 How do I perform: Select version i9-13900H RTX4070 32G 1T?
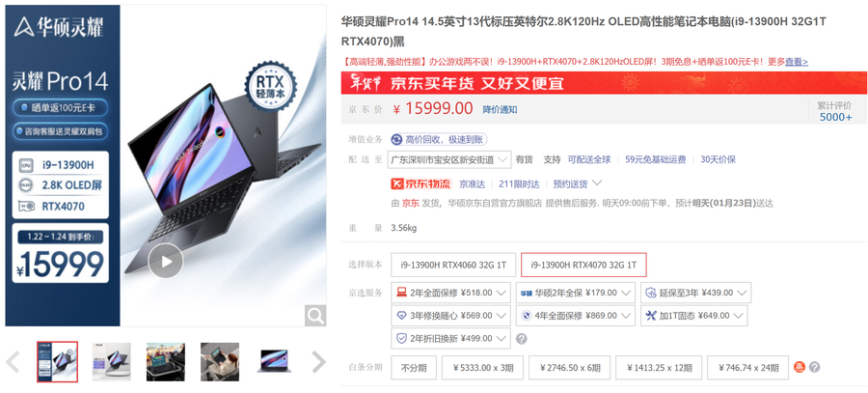pos(583,265)
